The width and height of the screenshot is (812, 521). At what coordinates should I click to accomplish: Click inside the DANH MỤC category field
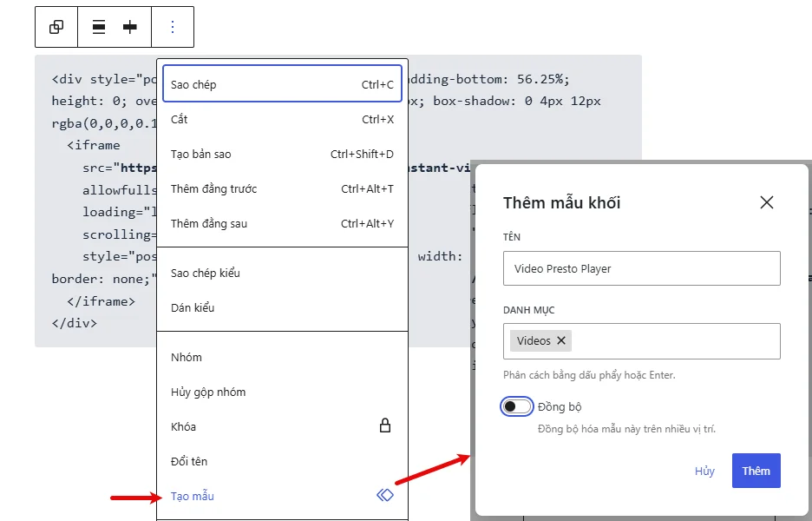pos(642,341)
